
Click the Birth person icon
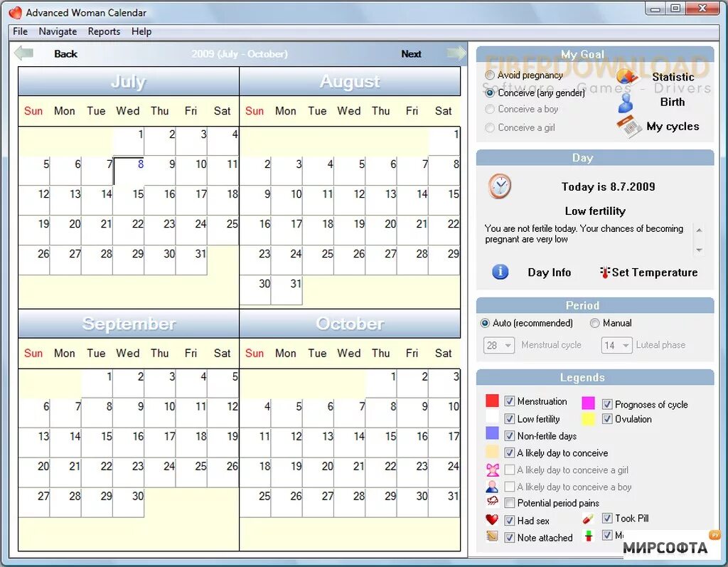point(626,103)
